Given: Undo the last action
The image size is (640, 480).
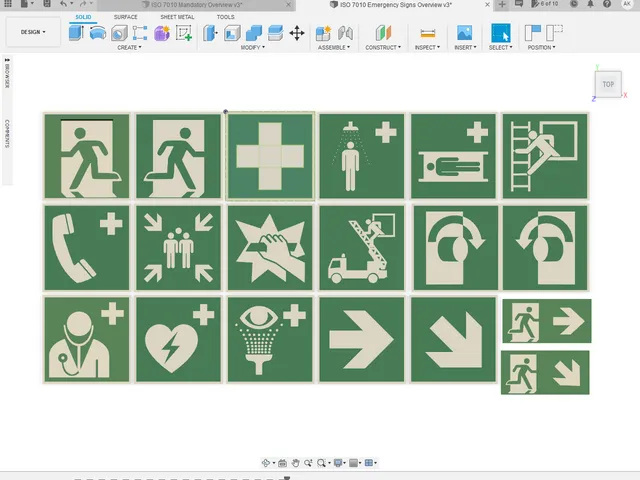Looking at the screenshot, I should 63,4.
